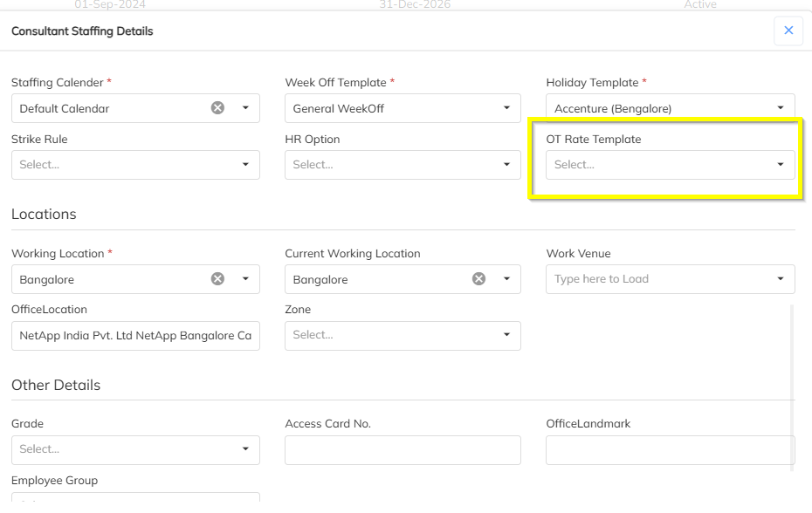Click into the OfficeLocation text field
This screenshot has height=513, width=812.
(x=135, y=336)
